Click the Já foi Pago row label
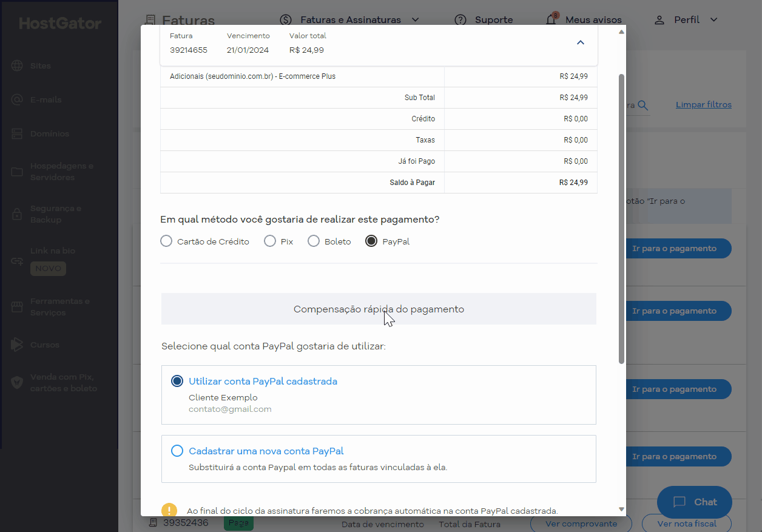Viewport: 762px width, 532px height. click(x=417, y=161)
